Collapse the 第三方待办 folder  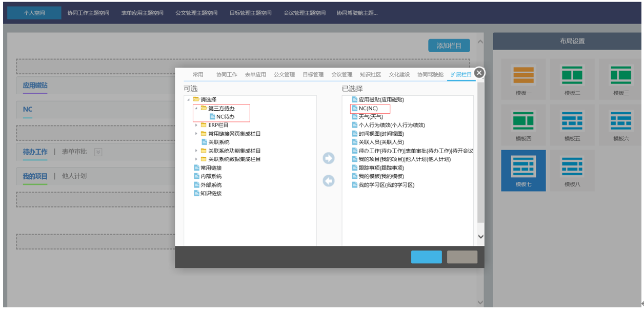196,108
